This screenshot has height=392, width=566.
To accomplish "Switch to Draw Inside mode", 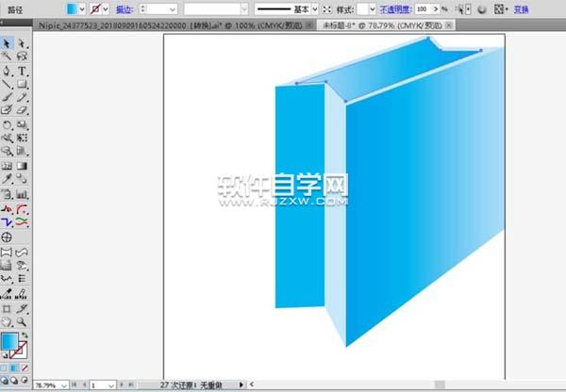I will (25, 380).
